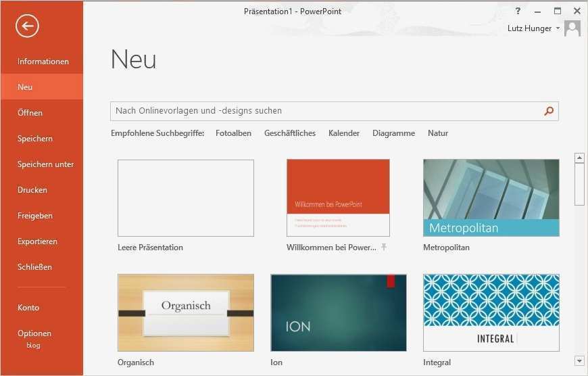Screen dimensions: 588x376
Task: Select the Neu menu item
Action: [42, 87]
